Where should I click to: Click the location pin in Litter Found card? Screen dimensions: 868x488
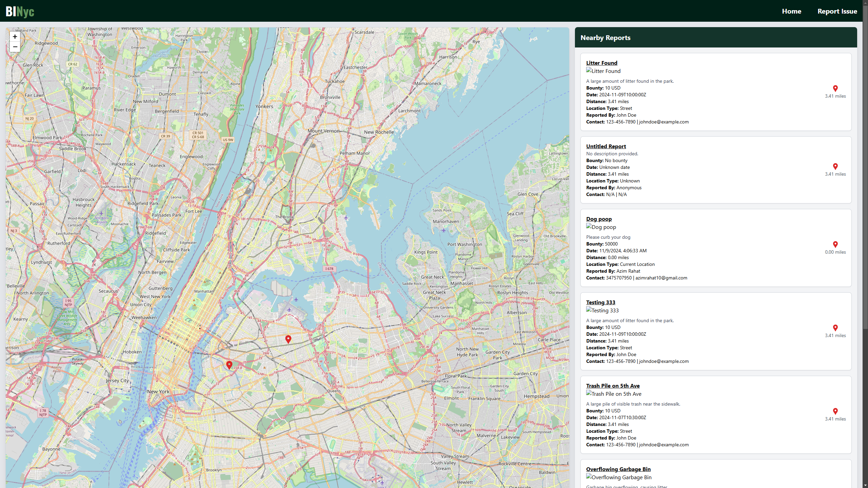(x=835, y=89)
